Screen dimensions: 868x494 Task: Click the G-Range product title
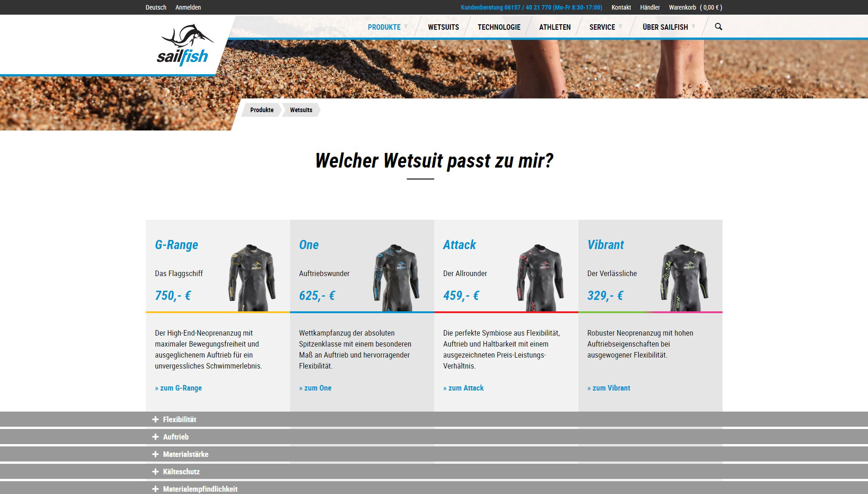click(x=177, y=245)
